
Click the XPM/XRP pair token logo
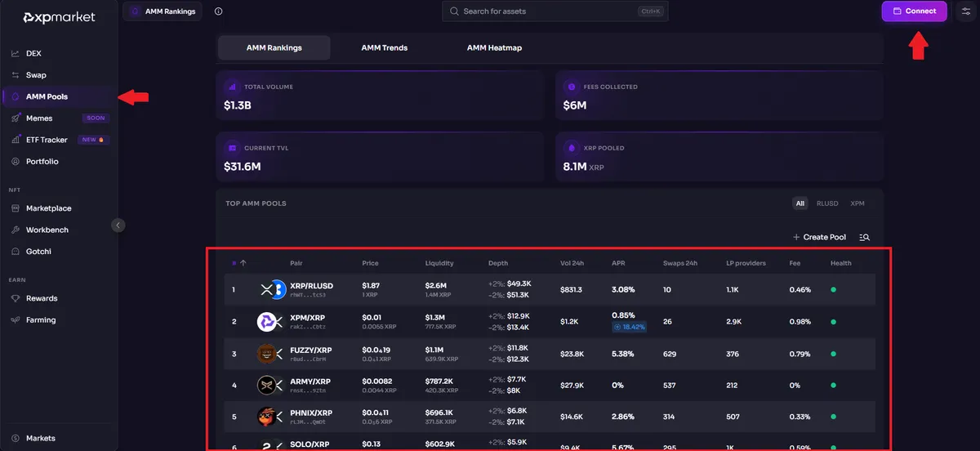click(x=270, y=322)
